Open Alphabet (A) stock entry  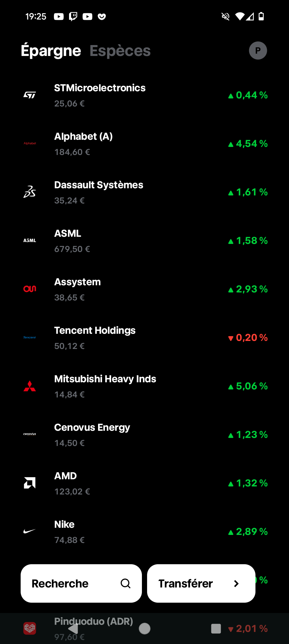(x=144, y=143)
